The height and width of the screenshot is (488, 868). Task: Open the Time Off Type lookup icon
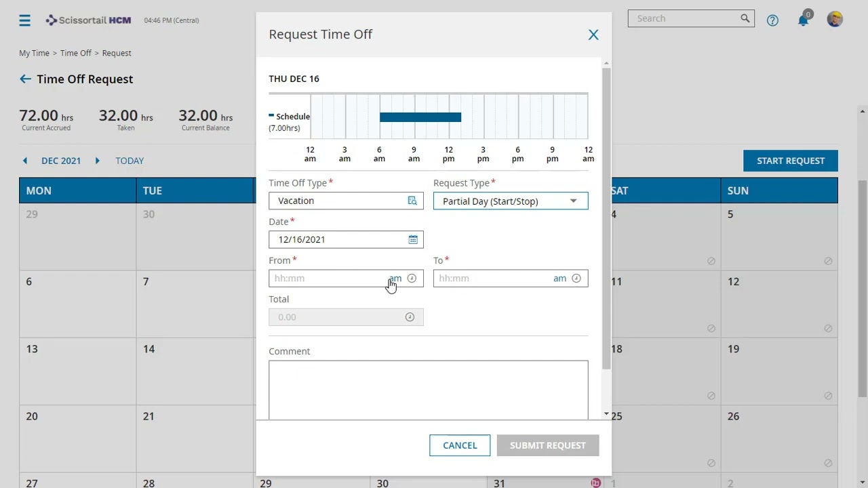[x=412, y=201]
